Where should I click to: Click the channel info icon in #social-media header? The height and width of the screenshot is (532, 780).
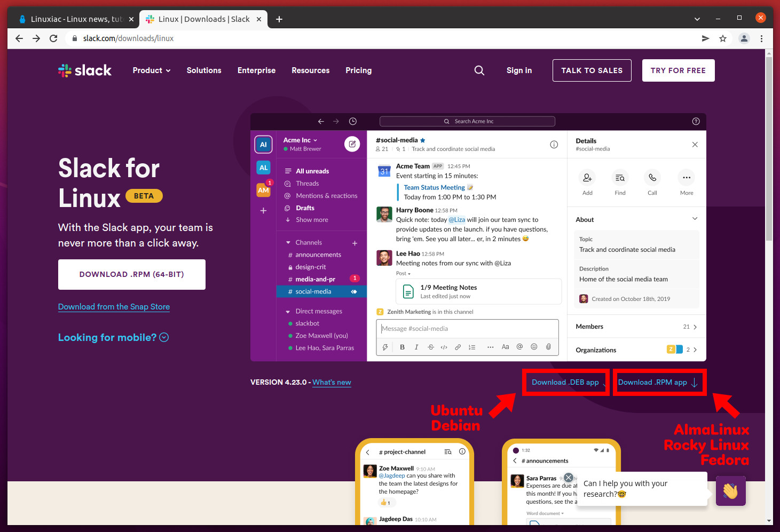pos(554,145)
